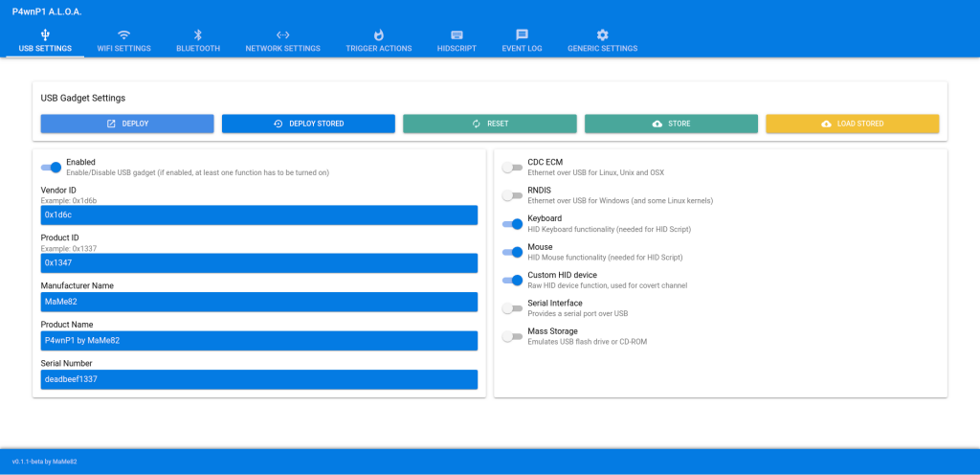Click the WiFi Settings icon

click(123, 34)
